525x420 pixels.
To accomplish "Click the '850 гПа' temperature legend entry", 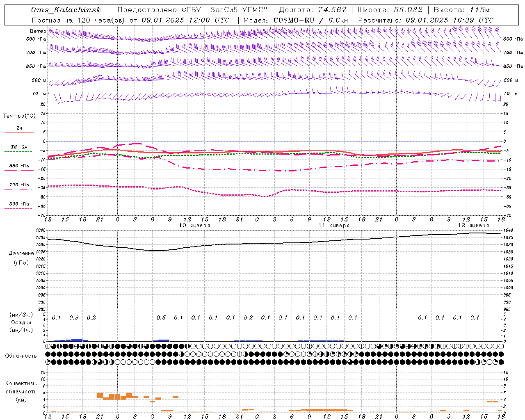I will 19,166.
